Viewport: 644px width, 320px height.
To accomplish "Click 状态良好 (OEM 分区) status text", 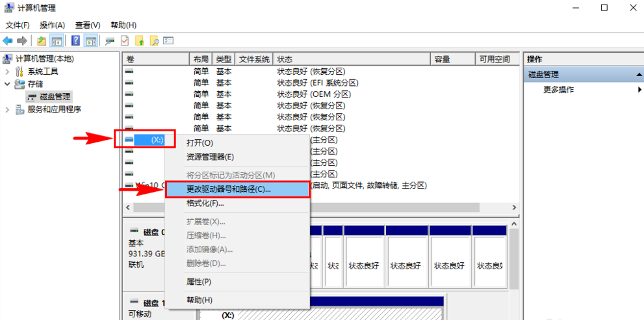I will (x=314, y=94).
